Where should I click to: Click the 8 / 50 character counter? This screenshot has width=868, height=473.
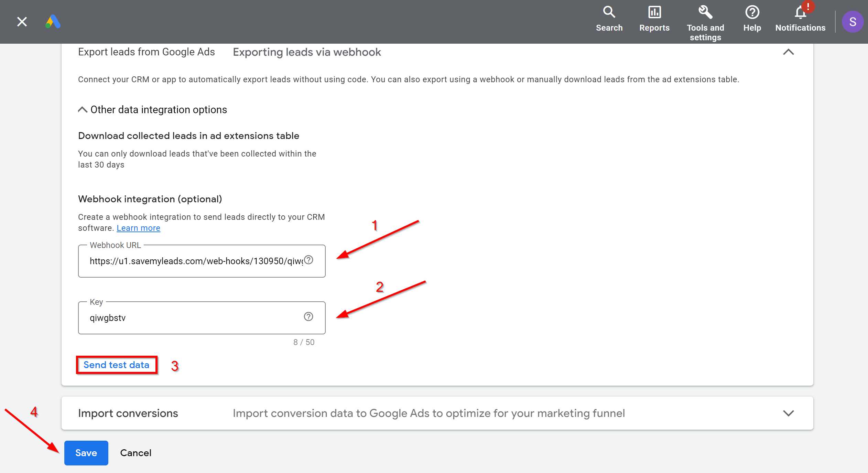[304, 342]
